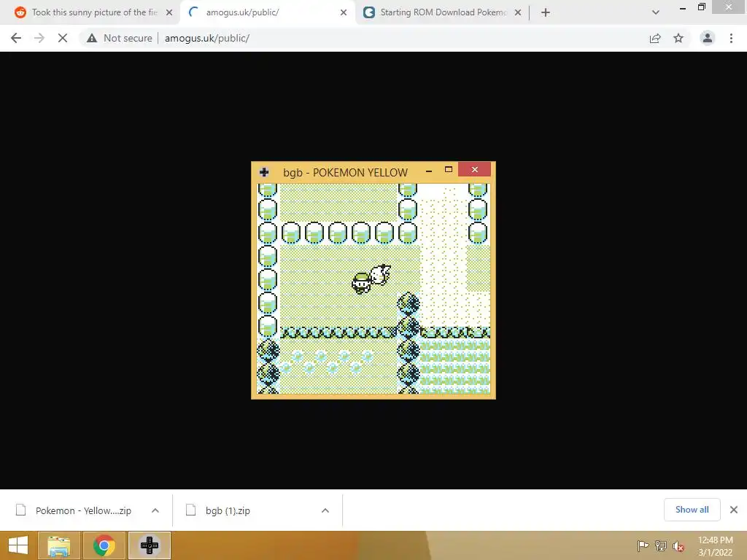
Task: Expand the tab search chevron
Action: click(656, 12)
